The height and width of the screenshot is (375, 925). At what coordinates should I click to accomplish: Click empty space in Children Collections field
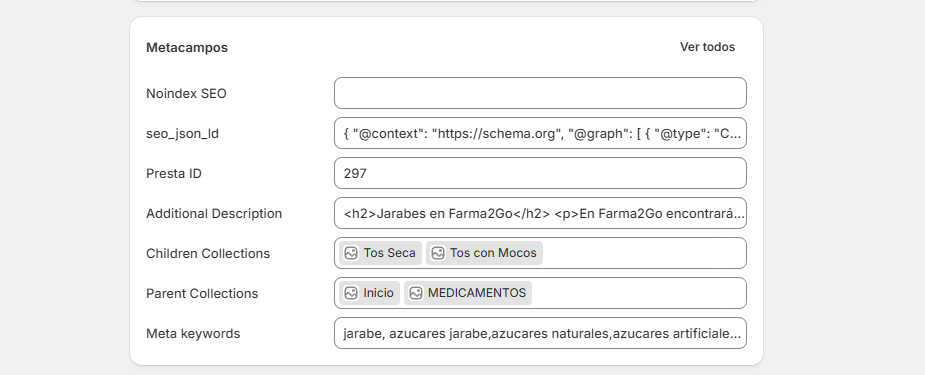coord(643,253)
